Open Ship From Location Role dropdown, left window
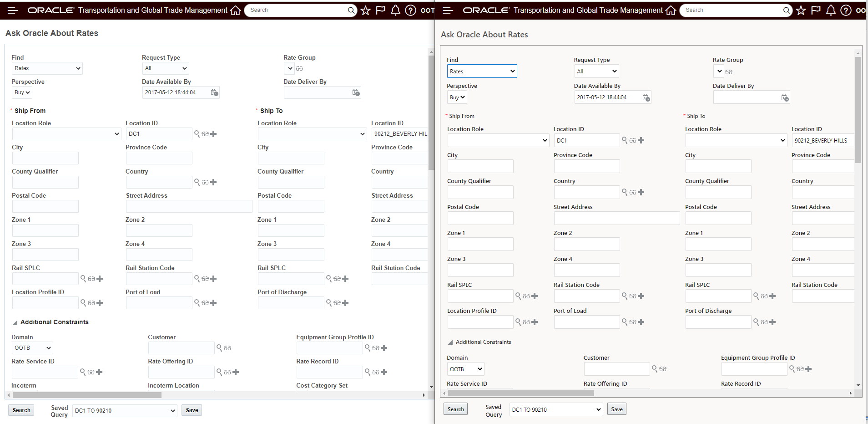The height and width of the screenshot is (424, 868). tap(66, 134)
